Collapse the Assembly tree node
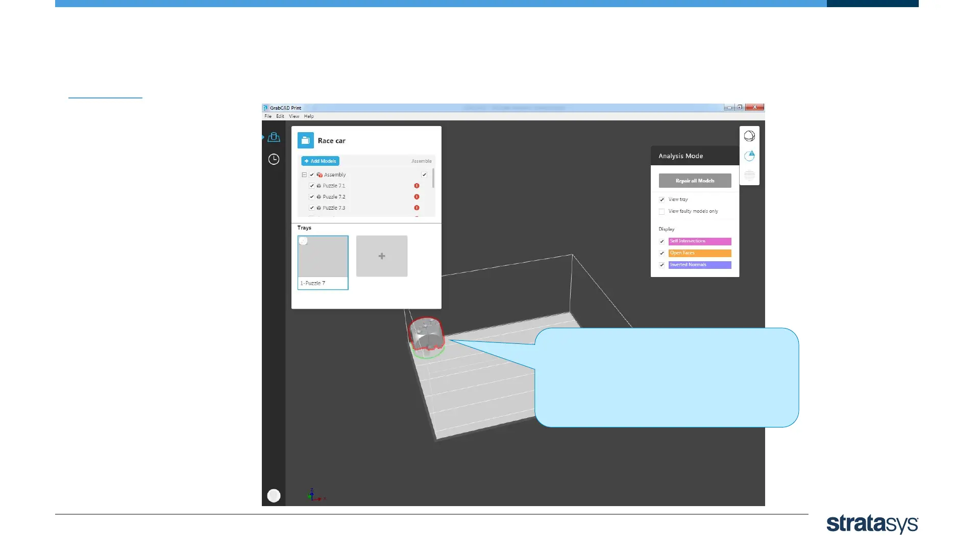 pos(304,174)
